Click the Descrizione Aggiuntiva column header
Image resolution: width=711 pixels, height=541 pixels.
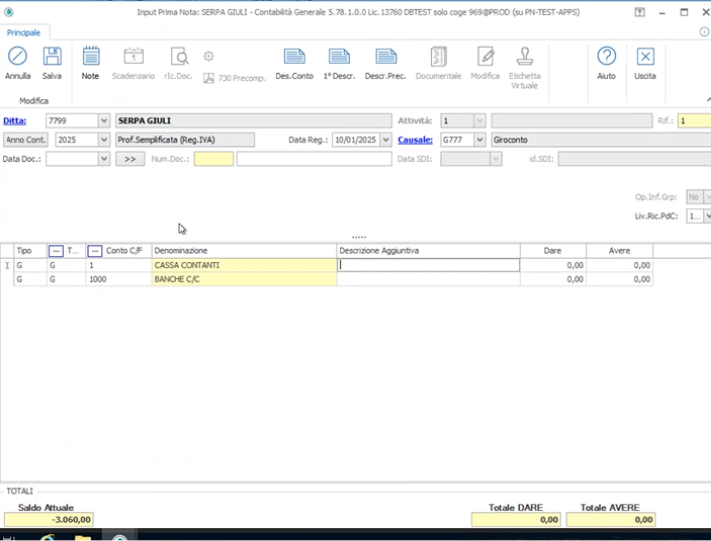[x=427, y=250]
